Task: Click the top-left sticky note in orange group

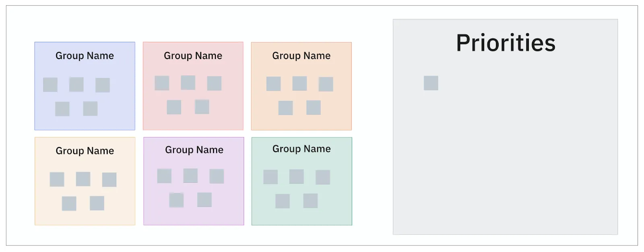Action: [274, 84]
